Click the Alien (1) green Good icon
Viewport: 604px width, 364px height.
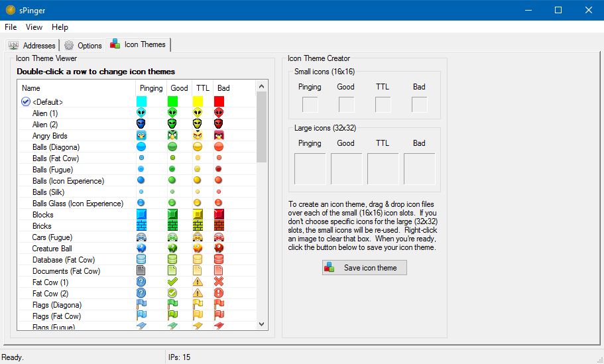[172, 113]
